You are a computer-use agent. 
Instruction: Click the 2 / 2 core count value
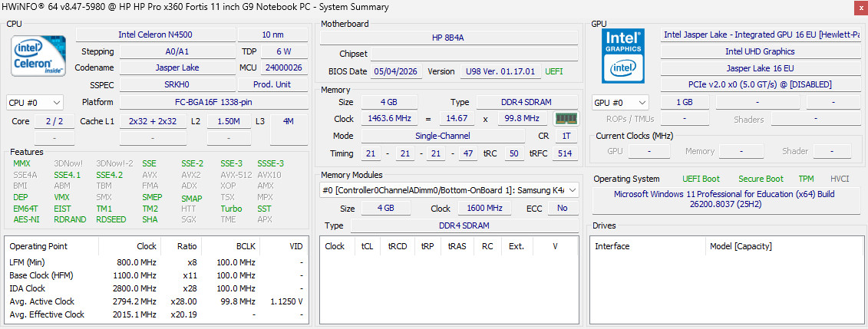click(54, 121)
